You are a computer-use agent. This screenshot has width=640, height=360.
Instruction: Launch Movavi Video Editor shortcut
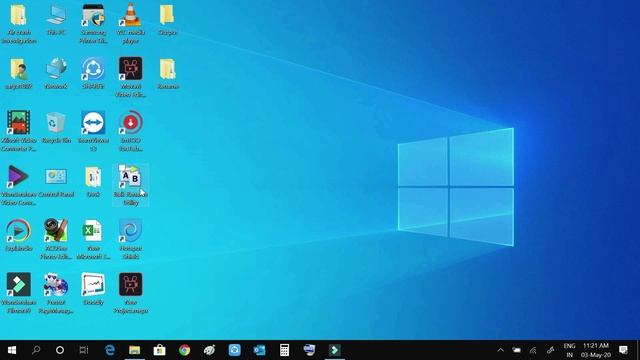tap(131, 78)
